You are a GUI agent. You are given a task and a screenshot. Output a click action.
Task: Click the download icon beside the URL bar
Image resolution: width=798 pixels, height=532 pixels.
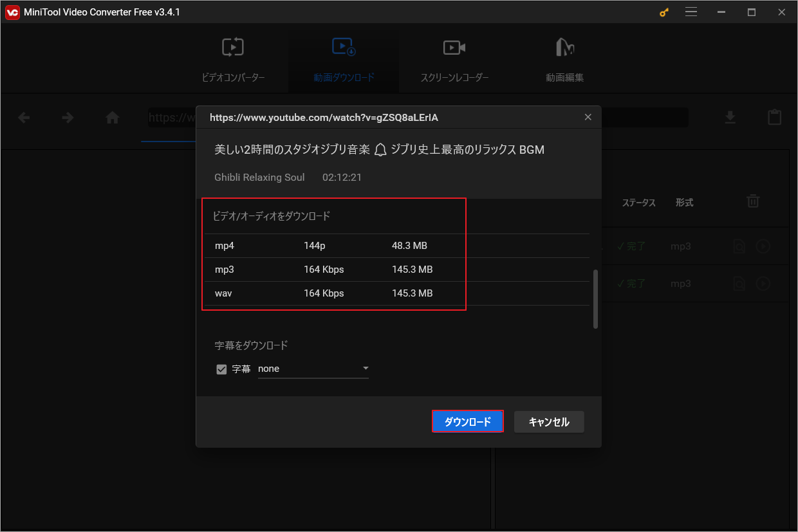point(730,117)
